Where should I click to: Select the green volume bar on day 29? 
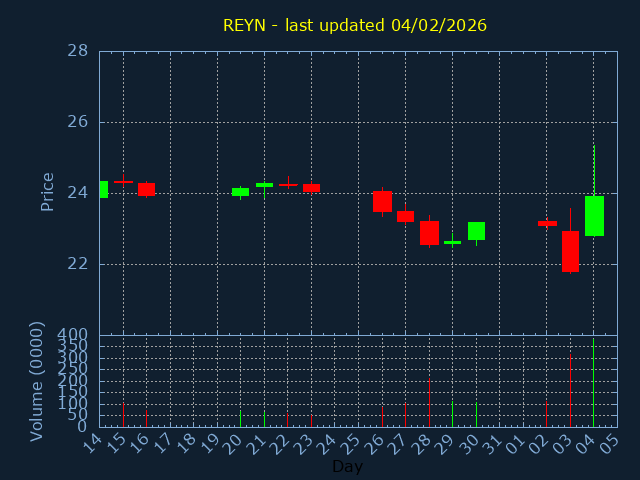pyautogui.click(x=452, y=414)
